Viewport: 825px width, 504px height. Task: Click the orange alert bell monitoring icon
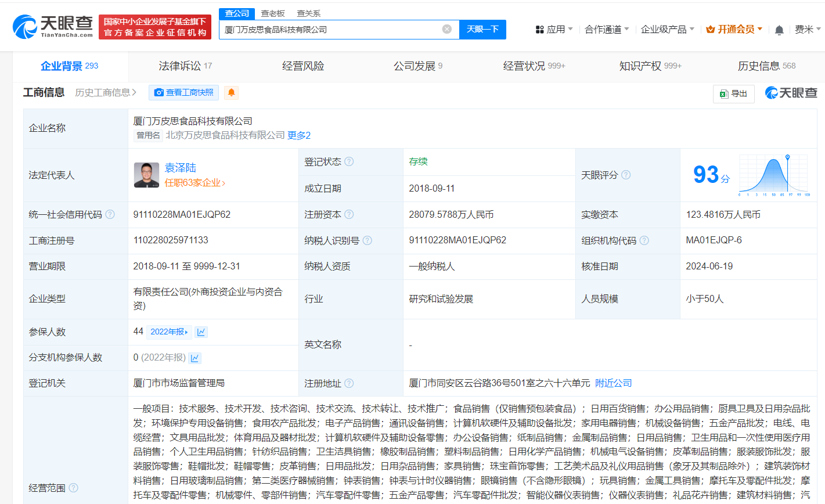(231, 92)
